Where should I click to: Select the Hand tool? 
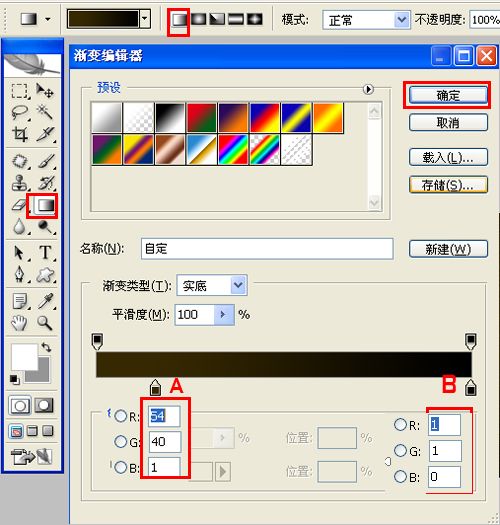click(x=19, y=323)
